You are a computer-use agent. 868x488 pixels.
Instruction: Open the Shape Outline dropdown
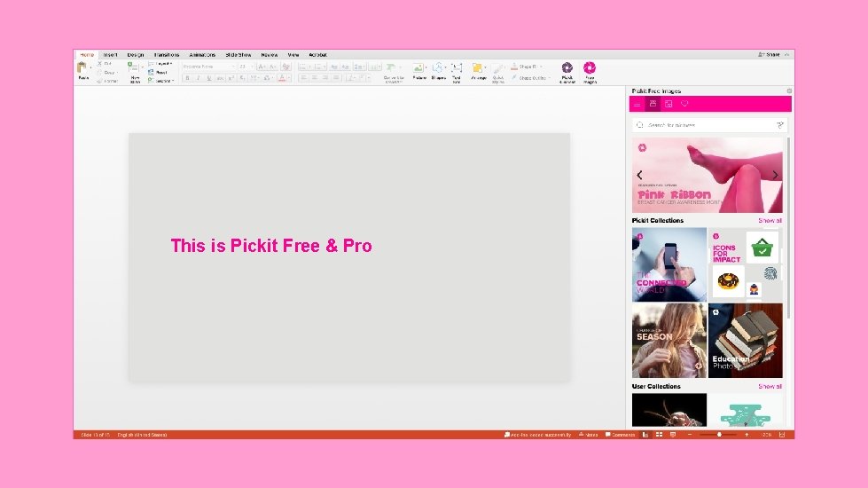coord(530,78)
